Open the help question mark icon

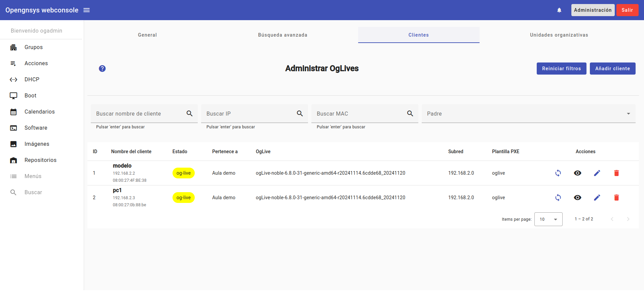(x=102, y=69)
